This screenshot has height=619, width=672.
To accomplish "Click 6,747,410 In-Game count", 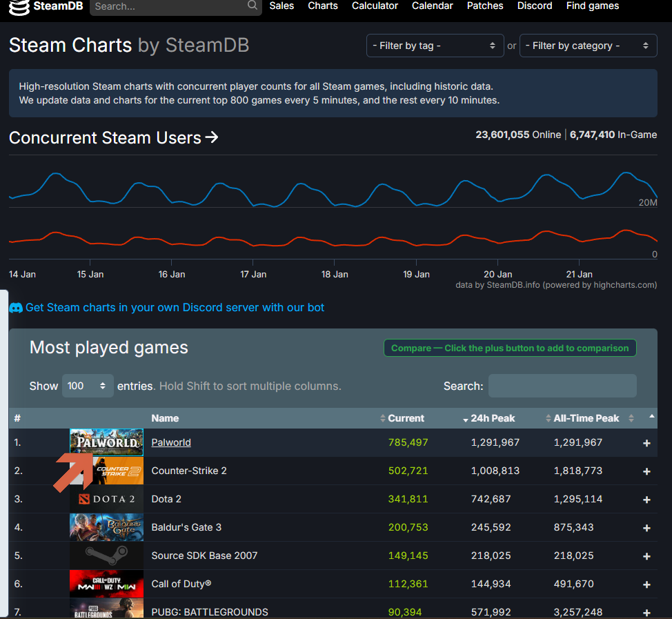I will tap(613, 135).
